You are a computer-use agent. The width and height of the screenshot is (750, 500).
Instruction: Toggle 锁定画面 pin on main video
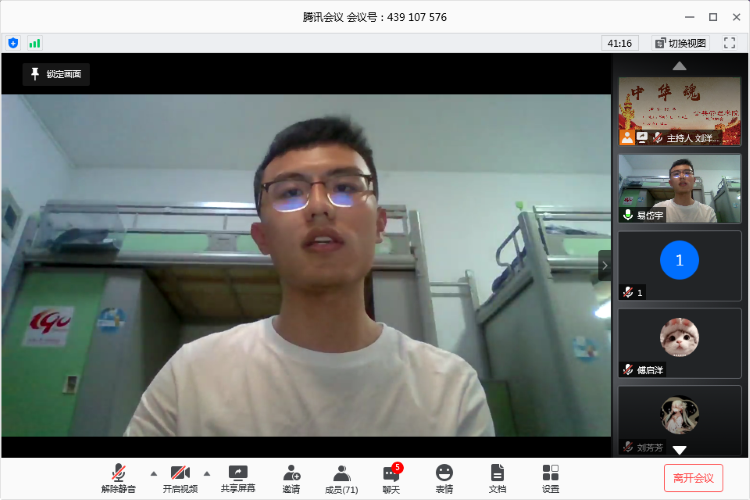click(x=57, y=74)
